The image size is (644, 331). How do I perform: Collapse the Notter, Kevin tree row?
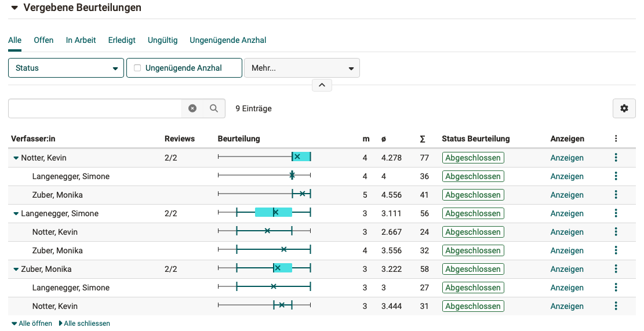point(16,158)
